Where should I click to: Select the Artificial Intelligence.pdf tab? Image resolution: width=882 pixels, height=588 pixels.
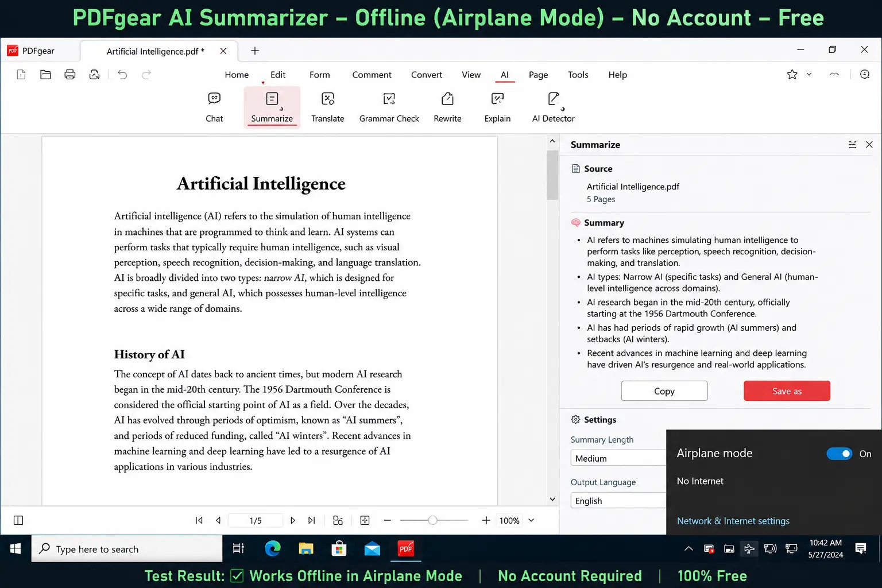[155, 51]
